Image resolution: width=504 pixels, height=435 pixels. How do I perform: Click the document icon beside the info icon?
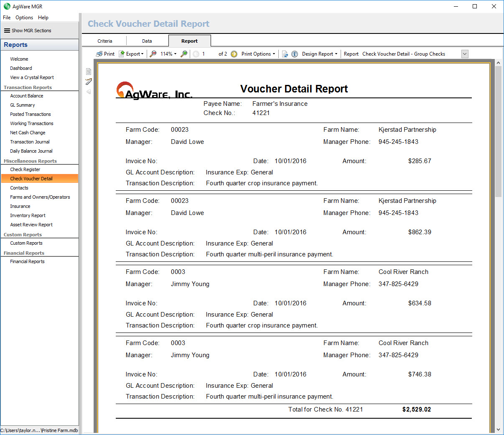pyautogui.click(x=285, y=54)
